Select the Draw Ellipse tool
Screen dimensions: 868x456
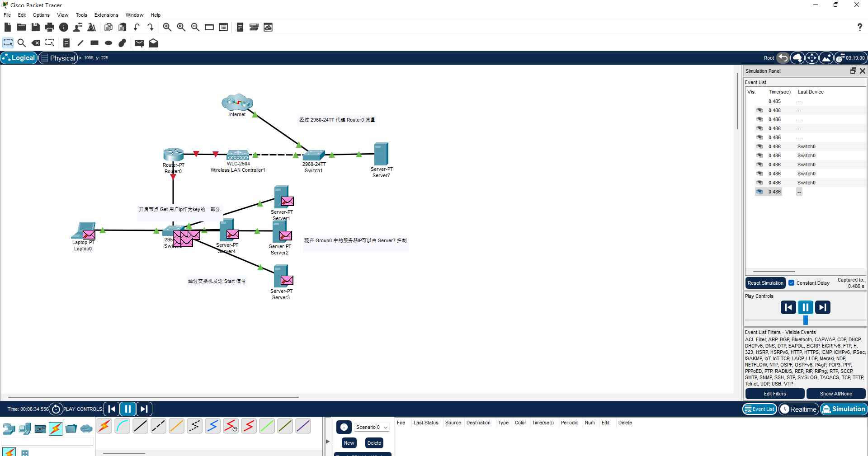pyautogui.click(x=108, y=43)
